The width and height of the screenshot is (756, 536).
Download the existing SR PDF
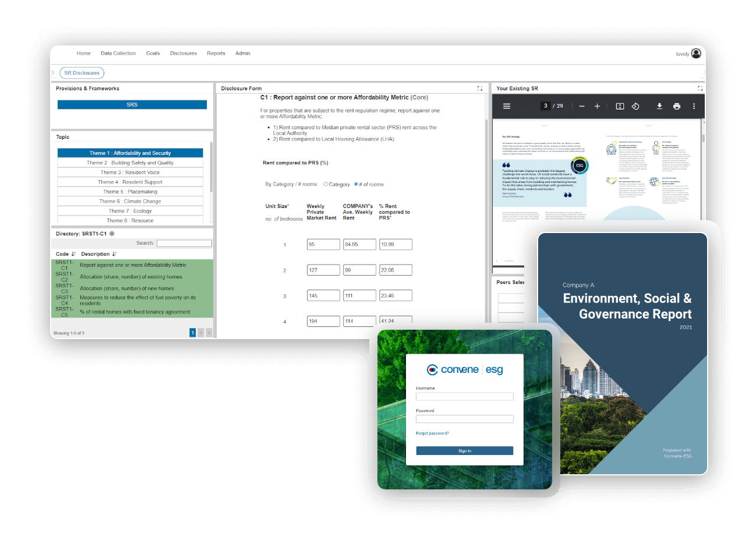tap(660, 106)
